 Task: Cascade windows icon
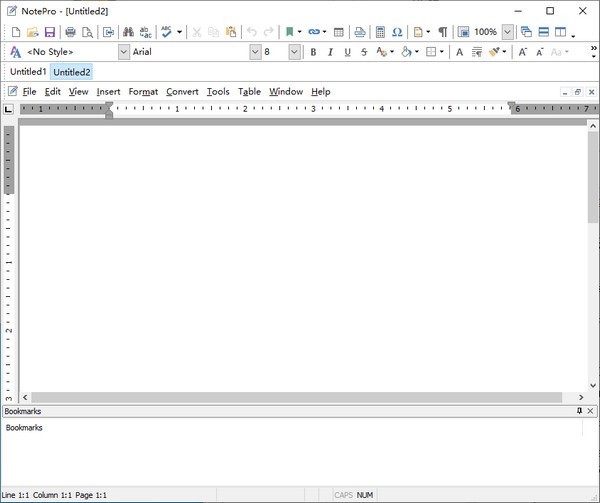527,32
